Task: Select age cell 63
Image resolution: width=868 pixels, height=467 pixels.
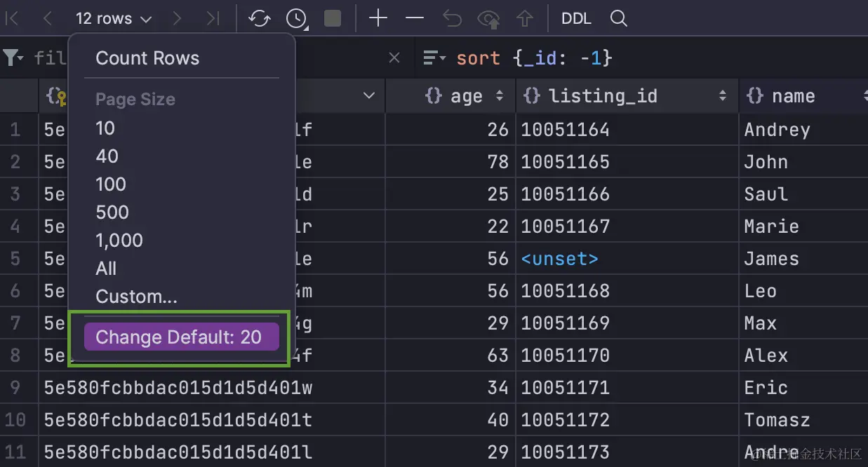Action: 450,356
